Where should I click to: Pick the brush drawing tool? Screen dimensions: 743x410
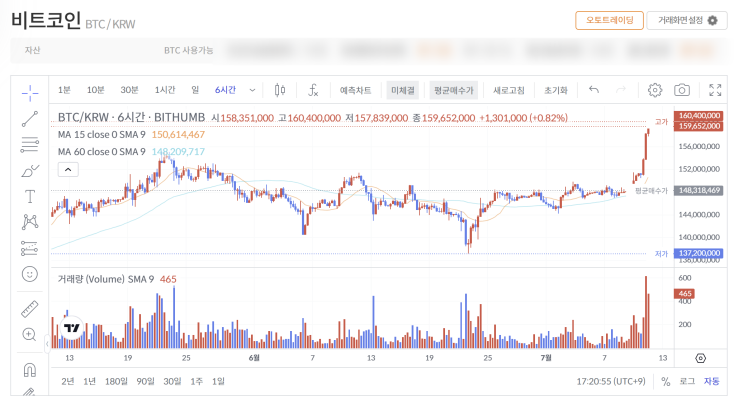tap(29, 170)
